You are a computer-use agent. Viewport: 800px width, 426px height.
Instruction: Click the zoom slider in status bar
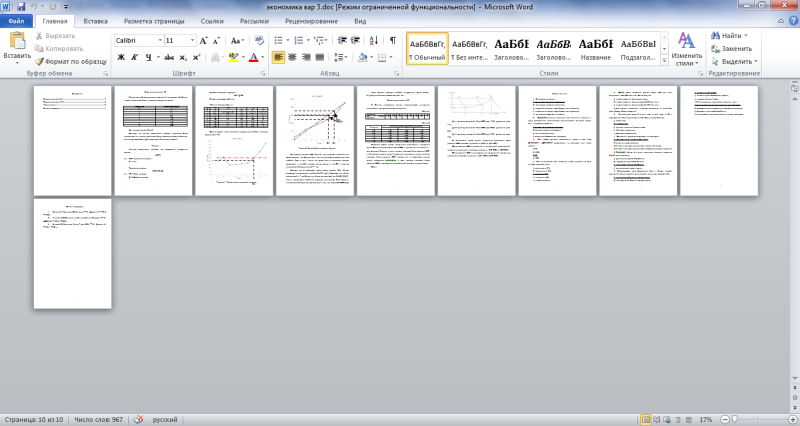(734, 418)
